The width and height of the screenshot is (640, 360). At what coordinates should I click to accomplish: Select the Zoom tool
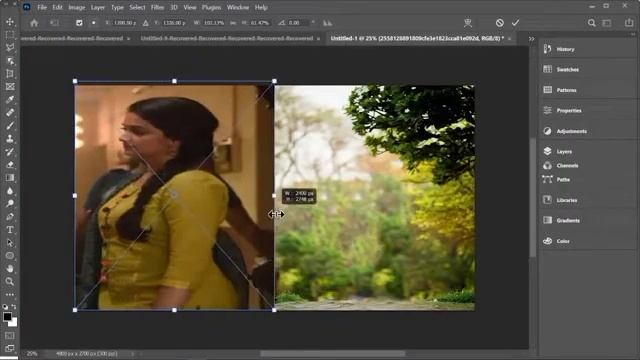click(x=10, y=282)
